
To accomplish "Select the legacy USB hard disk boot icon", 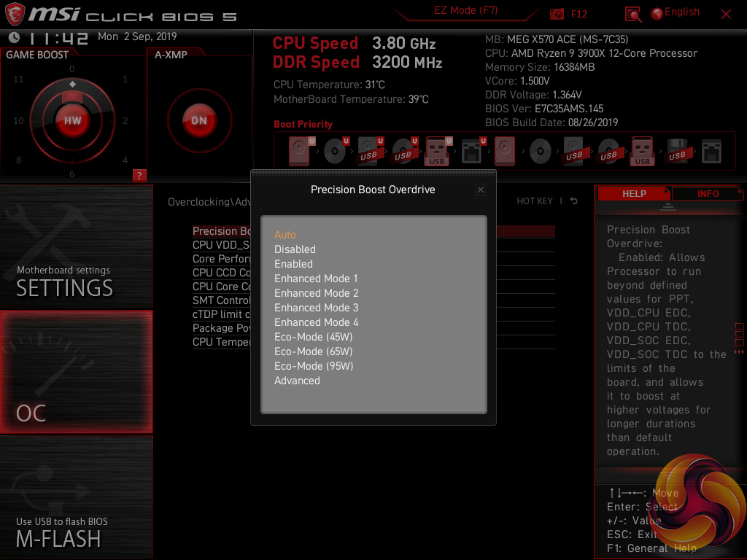I will click(574, 151).
